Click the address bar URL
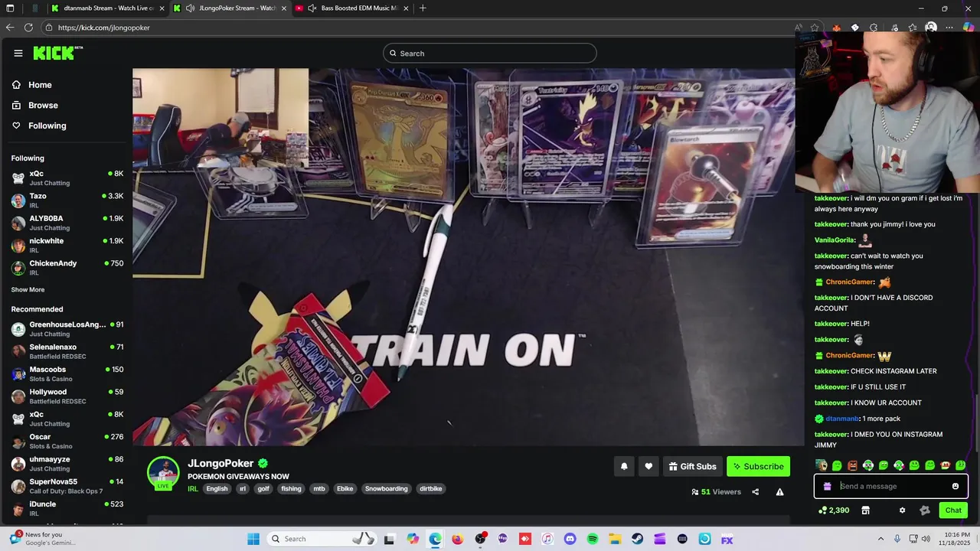Image resolution: width=980 pixels, height=551 pixels. pos(104,28)
